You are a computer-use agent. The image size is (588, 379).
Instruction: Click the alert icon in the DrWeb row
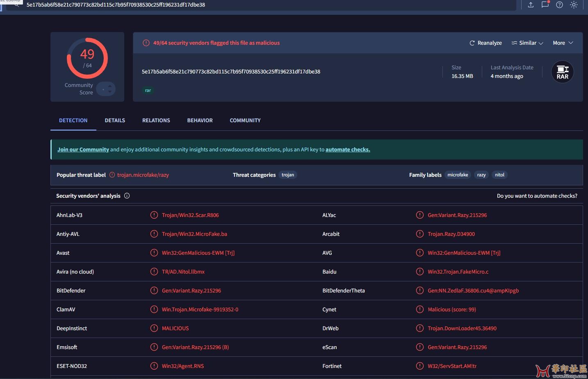420,328
